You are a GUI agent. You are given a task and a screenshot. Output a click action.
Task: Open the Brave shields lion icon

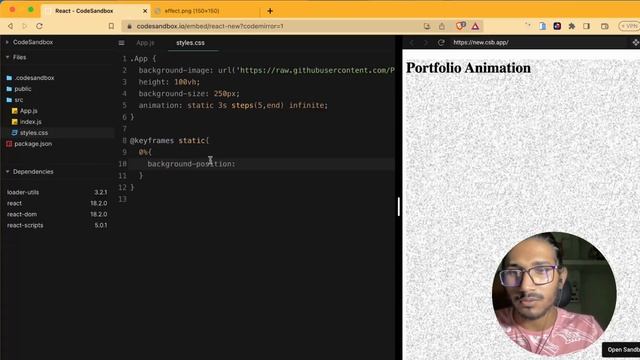[460, 26]
